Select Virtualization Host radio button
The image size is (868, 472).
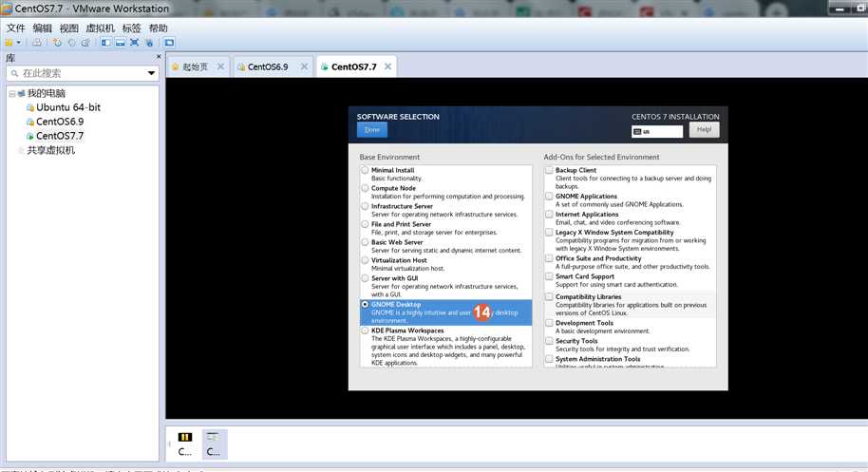pyautogui.click(x=365, y=260)
